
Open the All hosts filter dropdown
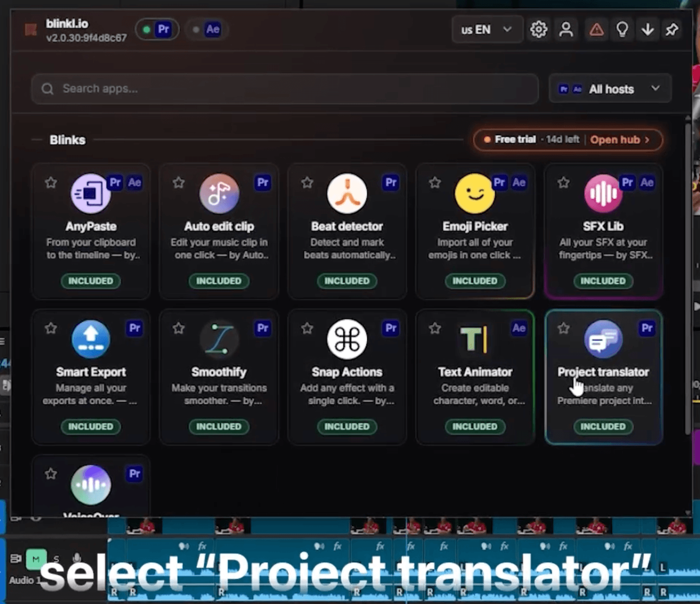(610, 89)
